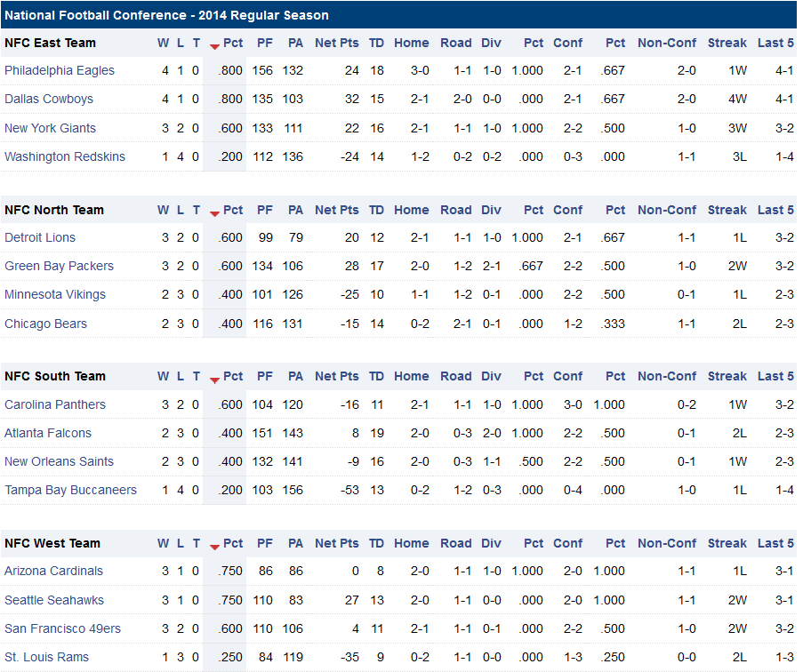
Task: Sort NFC East table by PF column
Action: tap(265, 43)
